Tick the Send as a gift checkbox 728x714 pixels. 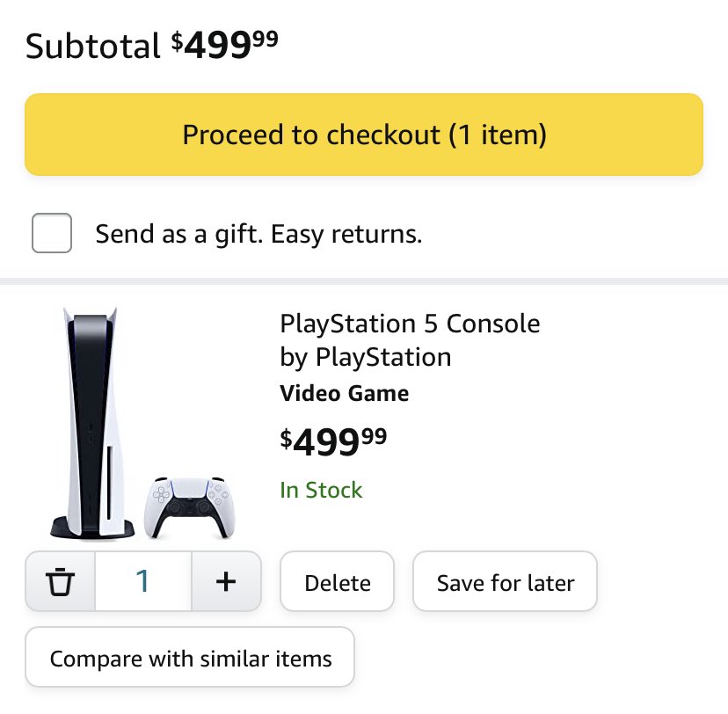[52, 233]
